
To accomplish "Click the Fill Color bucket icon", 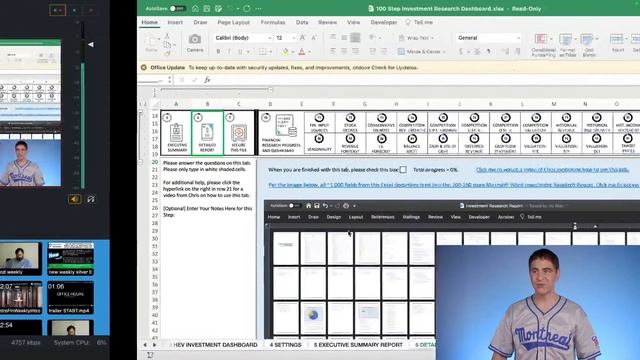I will point(285,52).
